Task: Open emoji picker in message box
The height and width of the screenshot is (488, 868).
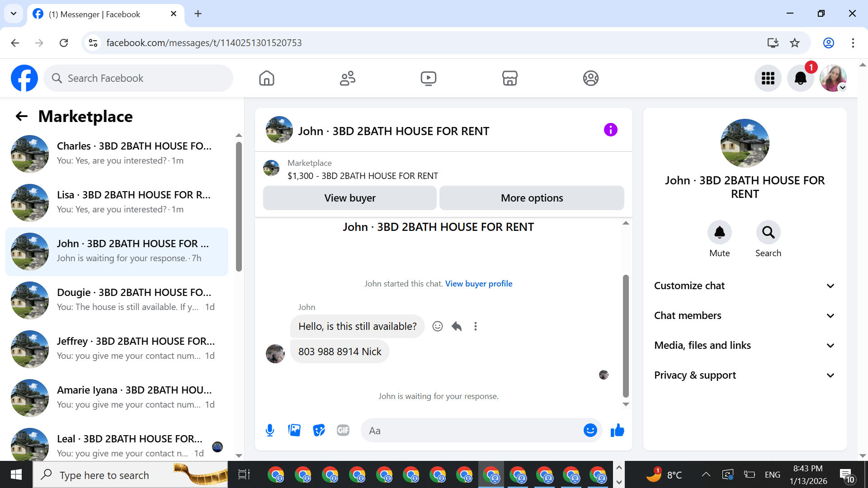Action: point(590,430)
